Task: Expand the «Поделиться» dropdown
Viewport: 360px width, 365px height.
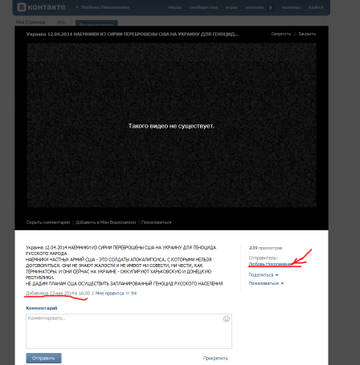Action: [x=263, y=275]
